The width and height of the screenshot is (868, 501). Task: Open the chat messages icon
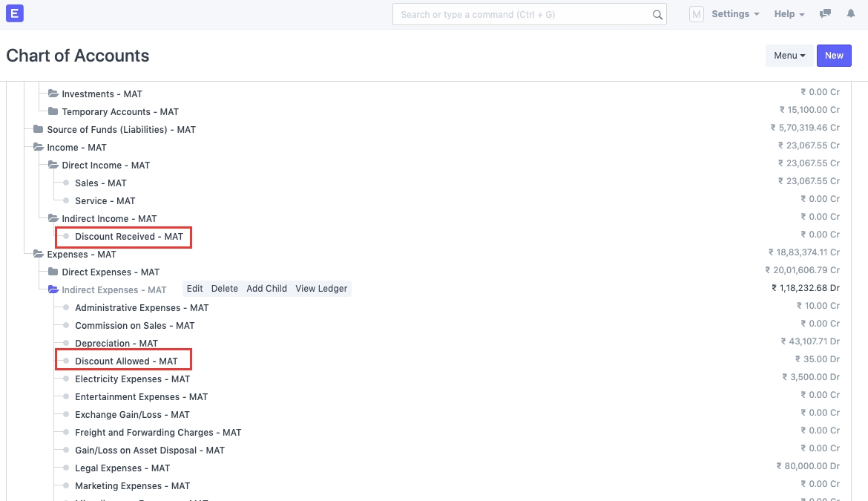[x=825, y=14]
